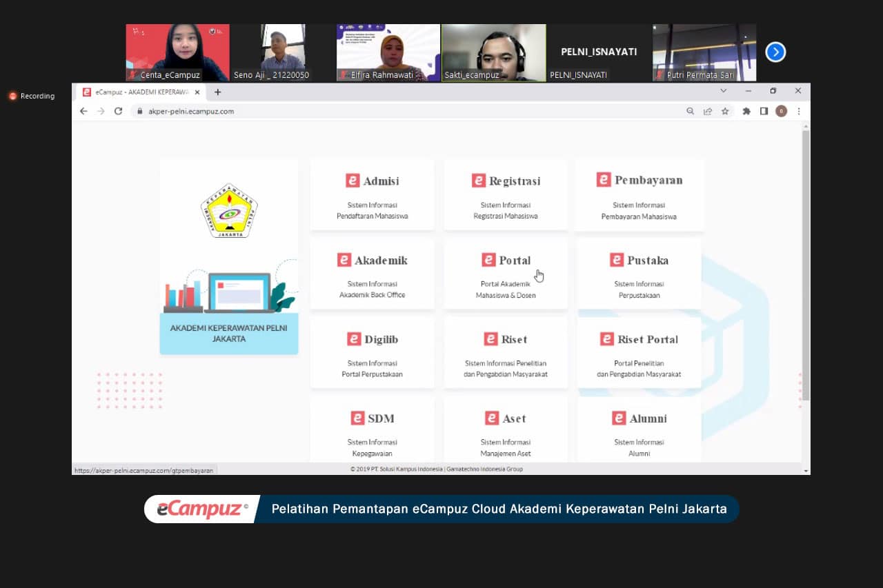Click the Riset logo icon
Image resolution: width=883 pixels, height=588 pixels.
click(x=490, y=339)
